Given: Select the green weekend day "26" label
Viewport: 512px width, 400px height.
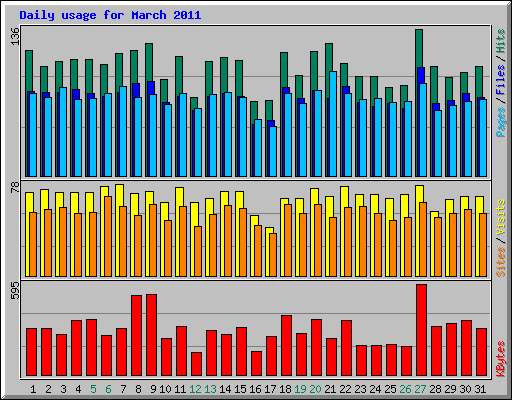Looking at the screenshot, I should (x=405, y=389).
